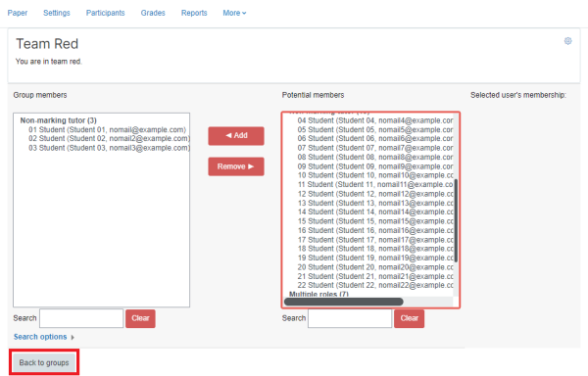Click the potential members vertical scrollbar

(x=456, y=220)
